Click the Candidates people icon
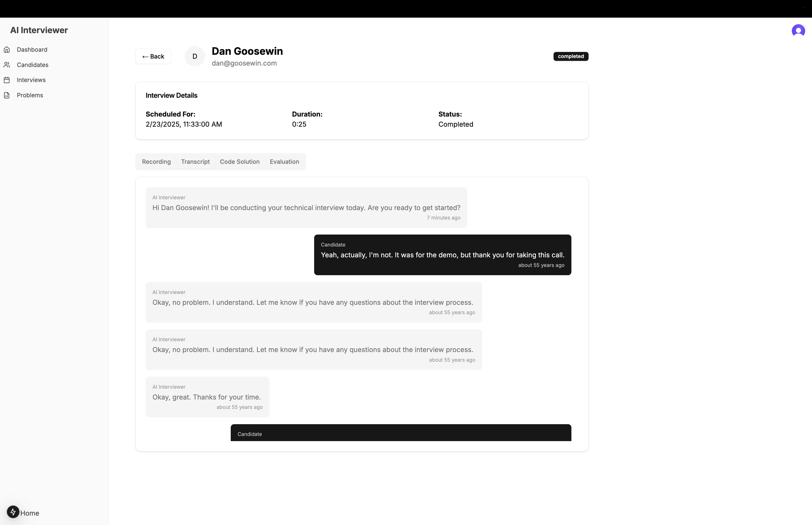 (x=7, y=65)
